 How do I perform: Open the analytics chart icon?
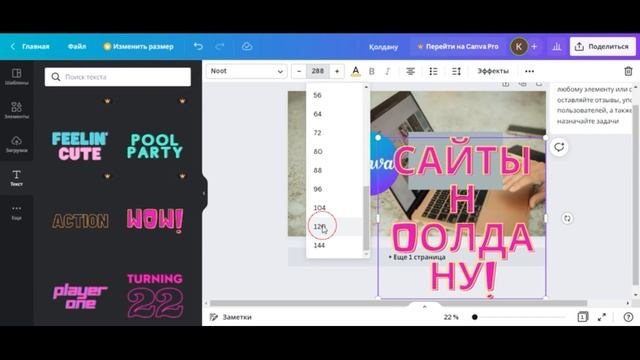click(x=557, y=47)
